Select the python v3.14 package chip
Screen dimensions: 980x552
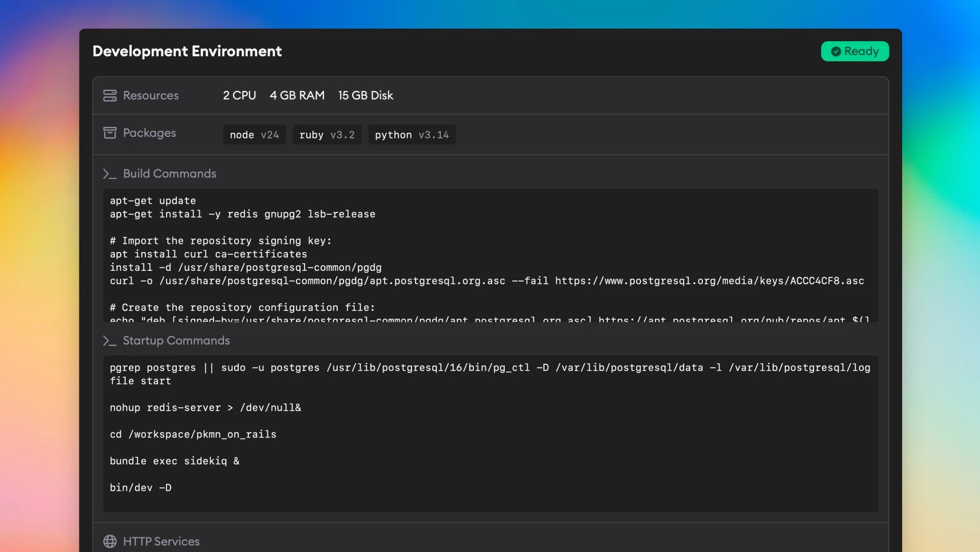tap(411, 135)
